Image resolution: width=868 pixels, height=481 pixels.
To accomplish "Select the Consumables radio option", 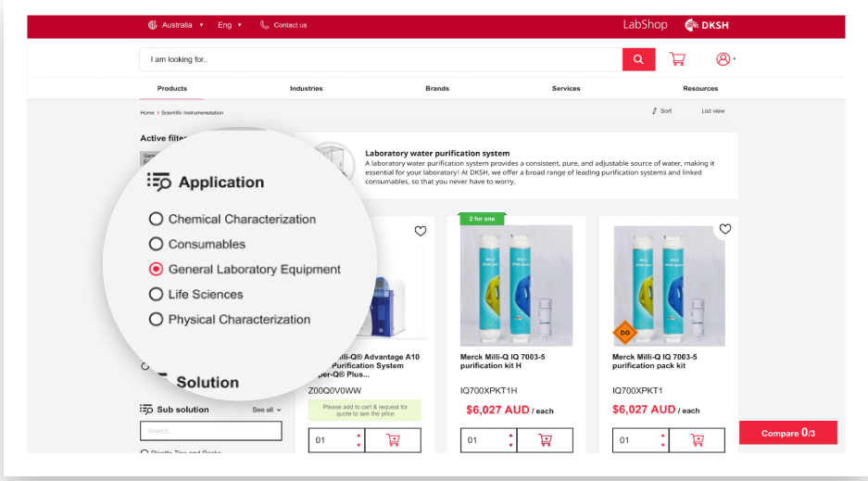I will [156, 245].
